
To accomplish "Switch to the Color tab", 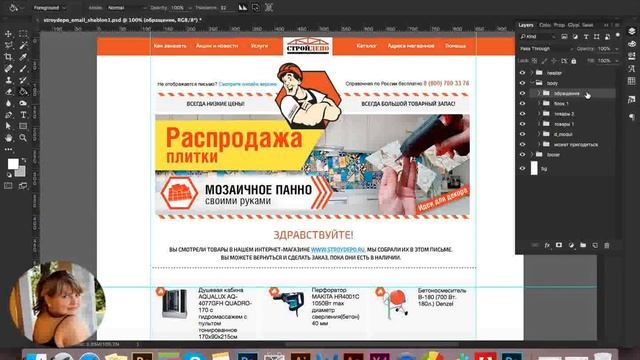I will pos(544,25).
